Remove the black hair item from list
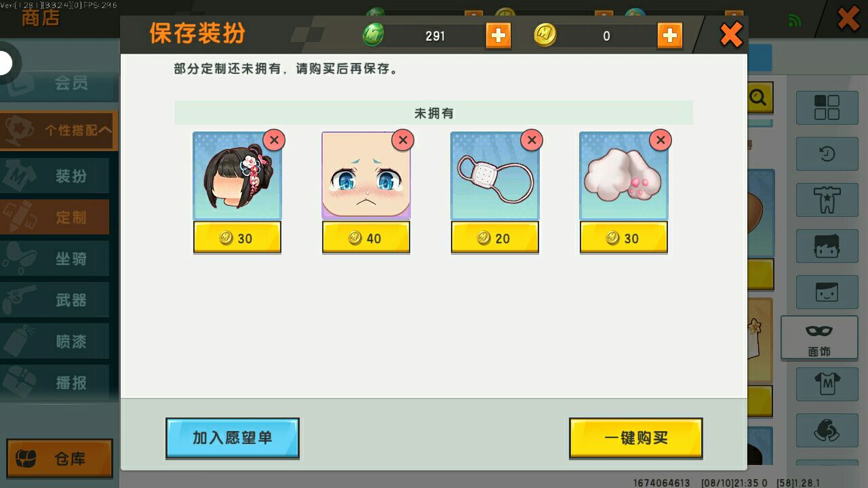Viewport: 868px width, 488px height. coord(273,140)
